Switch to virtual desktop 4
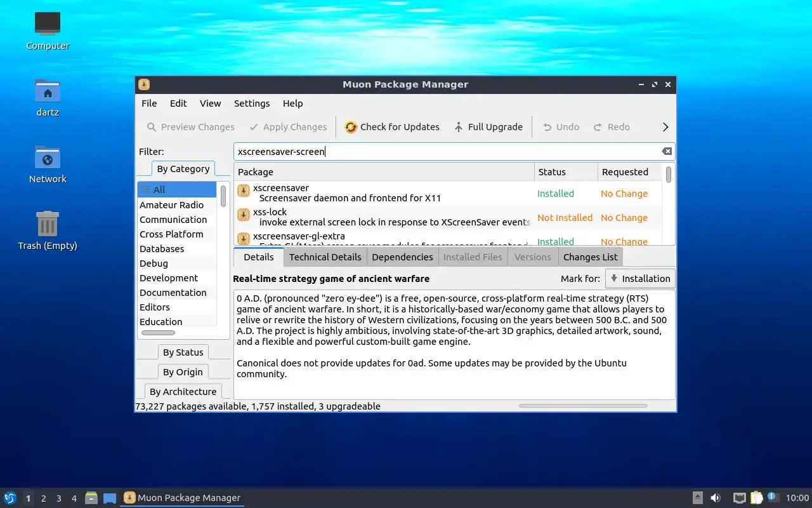Screen dimensions: 812x508 click(74, 498)
